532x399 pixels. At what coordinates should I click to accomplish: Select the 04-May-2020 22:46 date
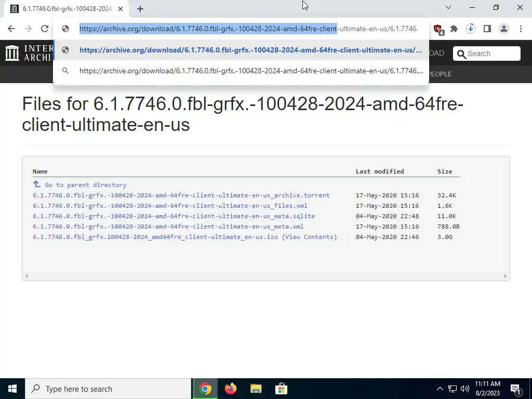click(387, 237)
